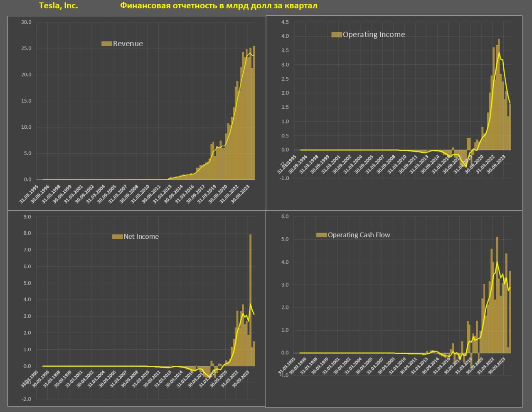Viewport: 532px width, 412px height.
Task: Click the 2.0 value on the Operating Cash Flow axis
Action: 285,308
